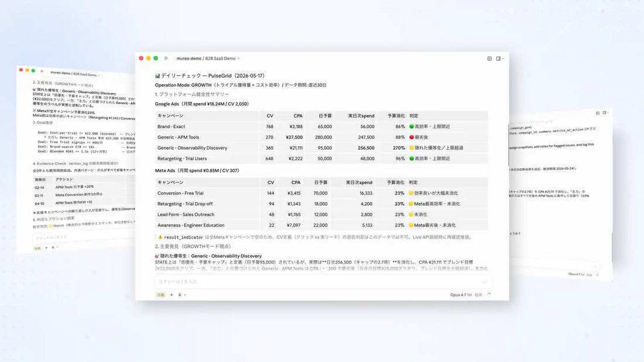Expand the microphone options arrow
This screenshot has width=644, height=362.
coord(185,295)
